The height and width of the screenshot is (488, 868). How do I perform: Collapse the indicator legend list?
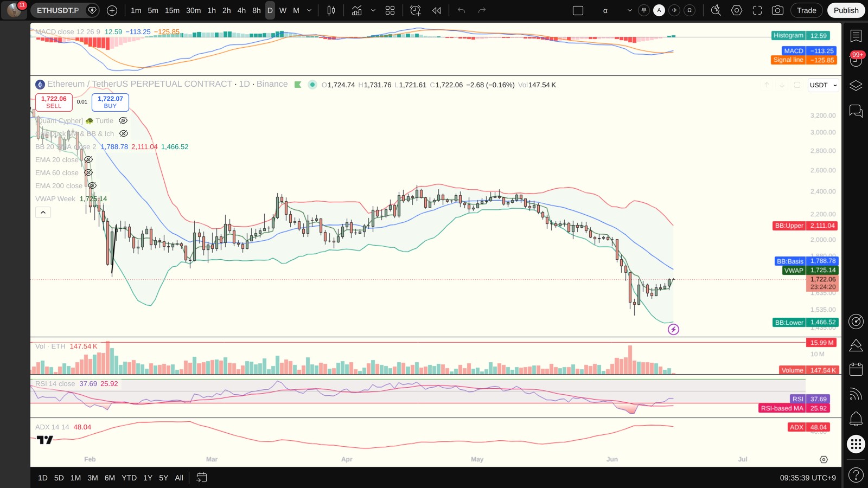click(x=43, y=213)
